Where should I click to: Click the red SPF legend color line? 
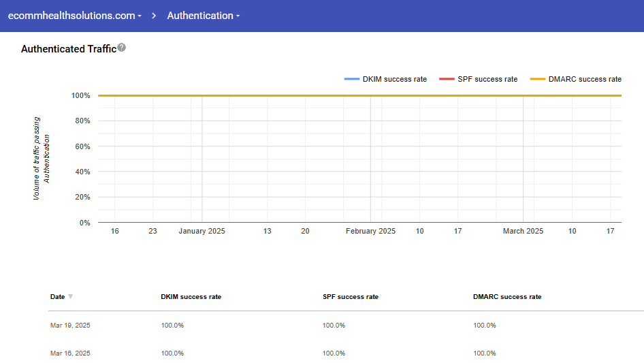447,80
